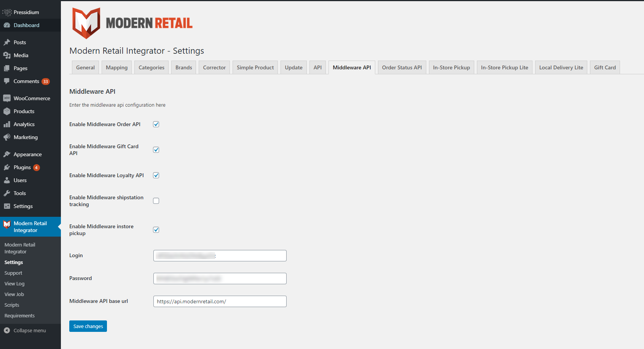
Task: Open View Log submenu link
Action: (x=14, y=284)
